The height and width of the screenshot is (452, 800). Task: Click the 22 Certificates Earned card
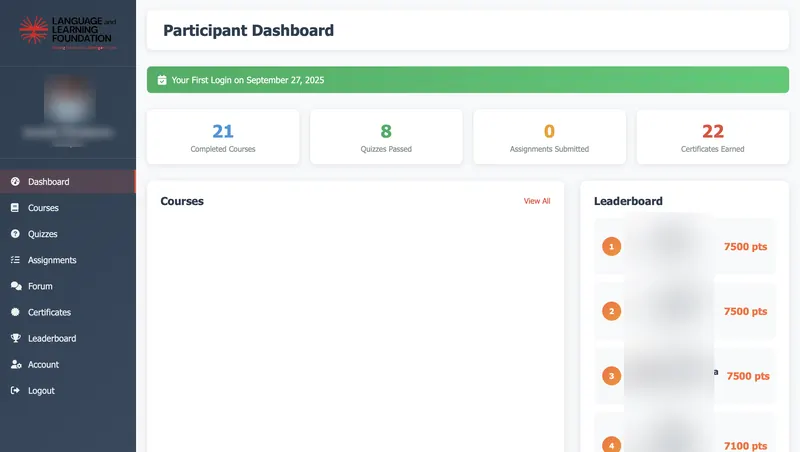713,137
